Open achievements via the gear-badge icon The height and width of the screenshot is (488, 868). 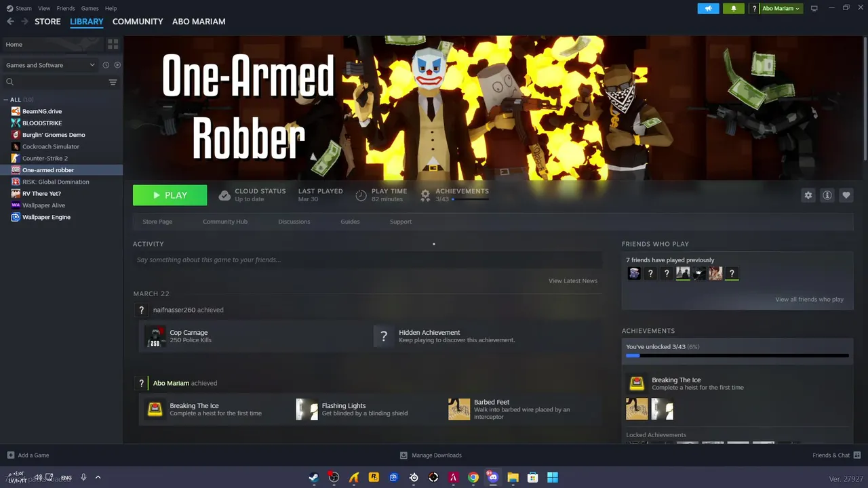coord(425,195)
